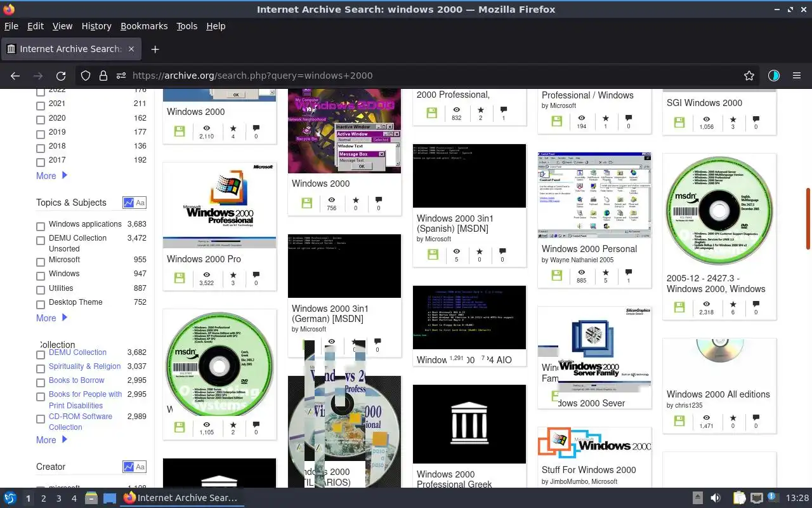Toggle Creator sort-by-count chart icon
812x508 pixels.
pos(129,467)
